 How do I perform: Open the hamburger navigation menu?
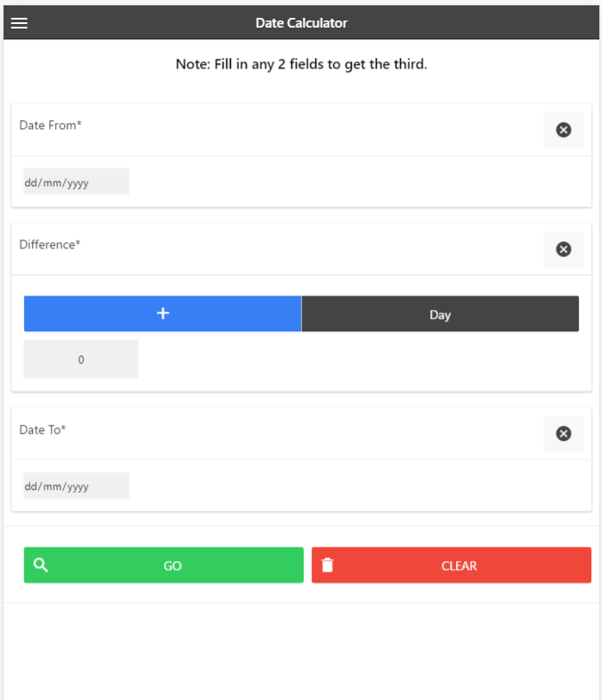[x=19, y=23]
